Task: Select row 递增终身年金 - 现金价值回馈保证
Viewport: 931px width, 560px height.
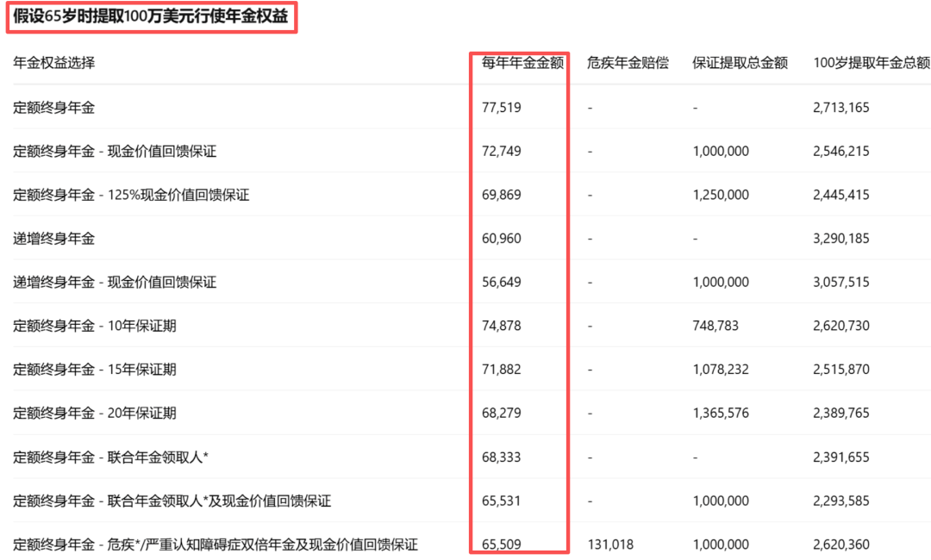Action: [x=115, y=283]
